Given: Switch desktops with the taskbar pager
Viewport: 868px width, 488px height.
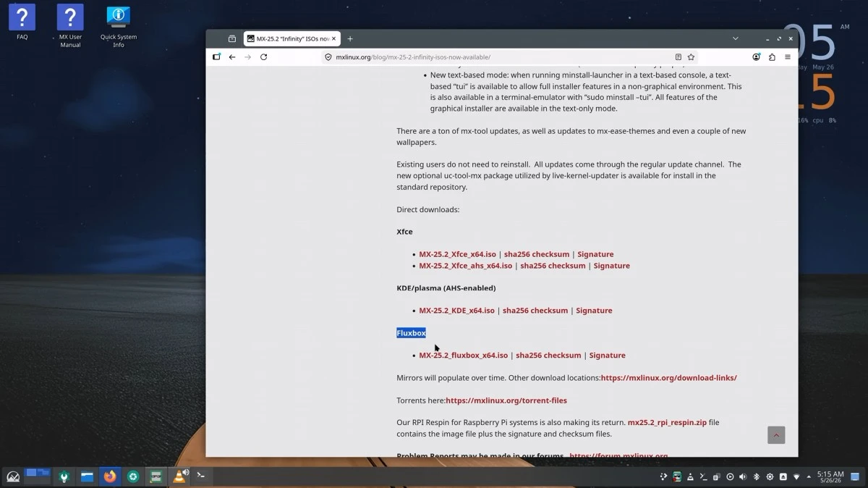Looking at the screenshot, I should pyautogui.click(x=38, y=476).
